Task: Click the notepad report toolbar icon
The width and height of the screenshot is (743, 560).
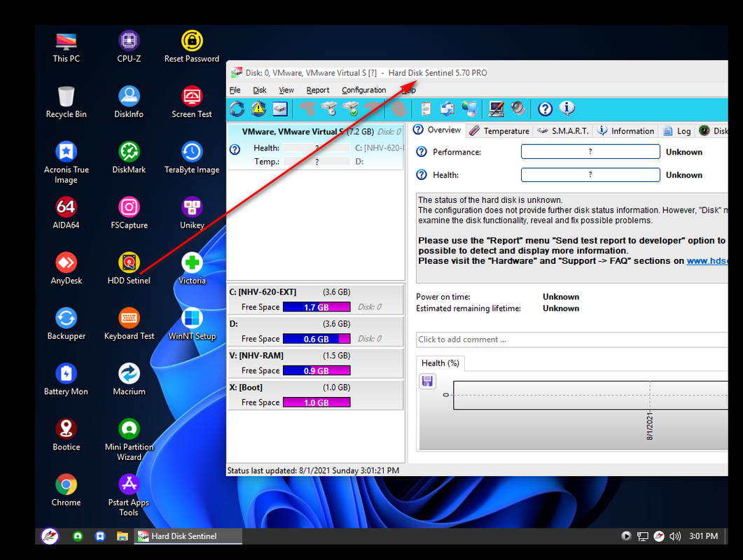Action: pyautogui.click(x=426, y=109)
